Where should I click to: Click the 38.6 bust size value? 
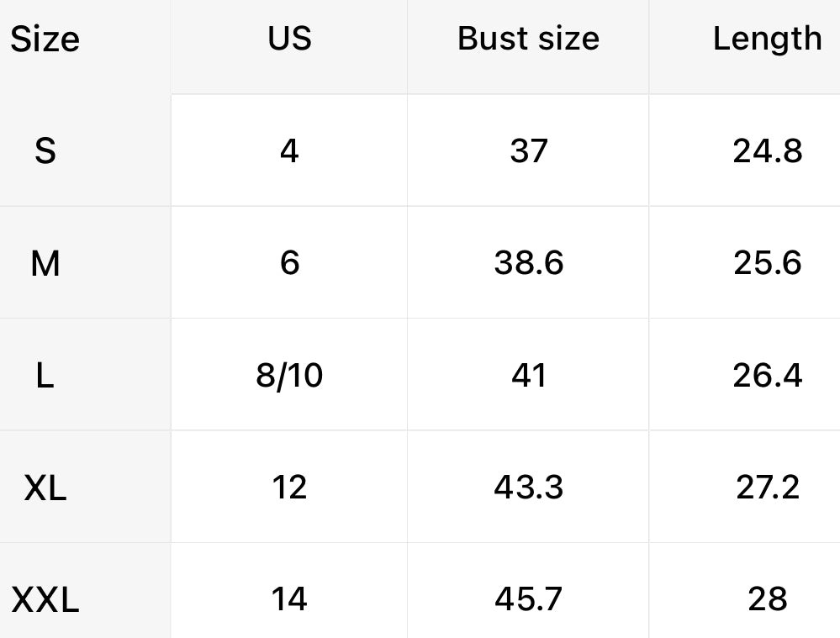pyautogui.click(x=528, y=264)
